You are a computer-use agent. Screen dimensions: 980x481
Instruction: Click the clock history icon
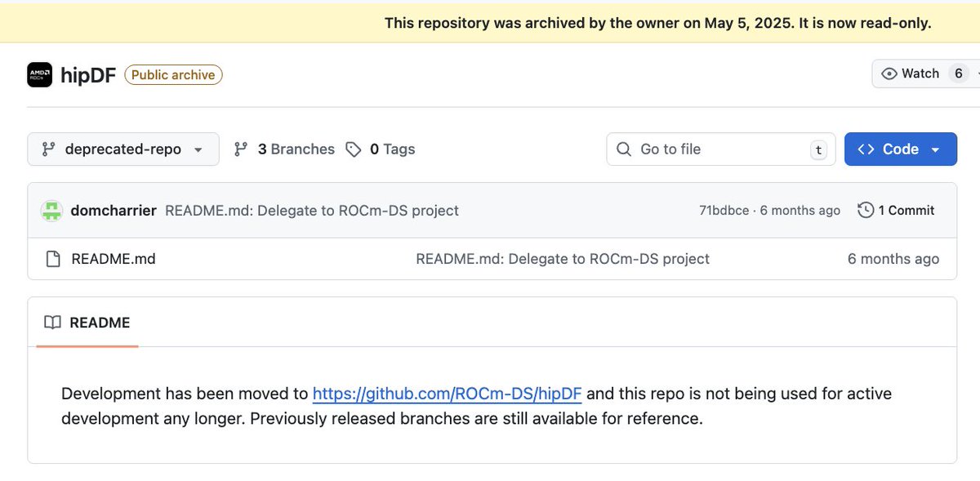click(x=866, y=211)
